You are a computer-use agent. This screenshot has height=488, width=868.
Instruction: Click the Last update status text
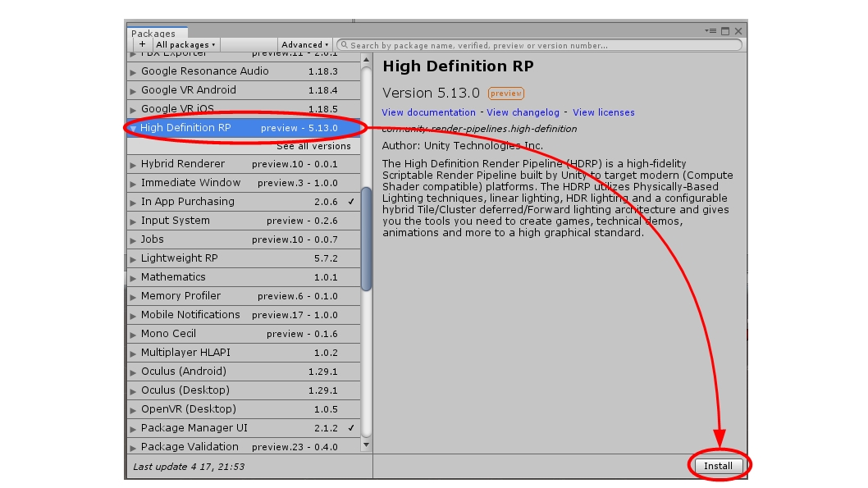(188, 467)
